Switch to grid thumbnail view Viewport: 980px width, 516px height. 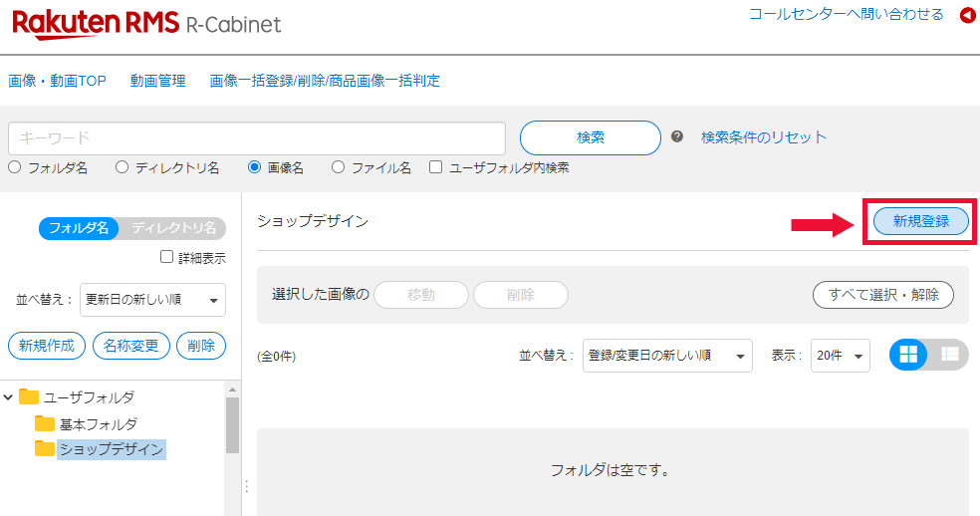pos(908,354)
